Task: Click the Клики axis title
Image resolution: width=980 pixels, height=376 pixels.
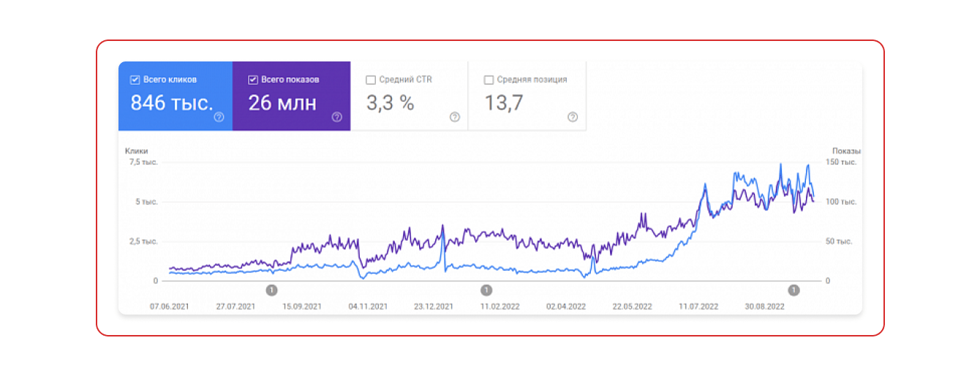Action: pos(136,150)
